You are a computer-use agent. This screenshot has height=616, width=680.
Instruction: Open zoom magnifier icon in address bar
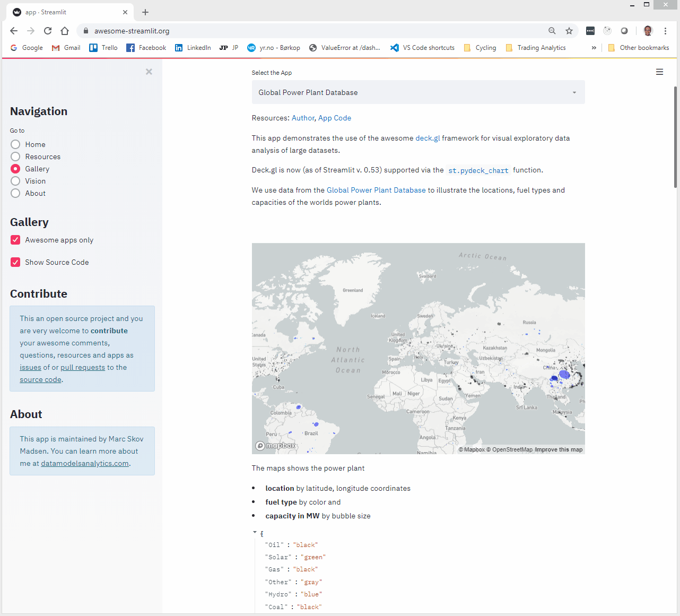pos(552,31)
